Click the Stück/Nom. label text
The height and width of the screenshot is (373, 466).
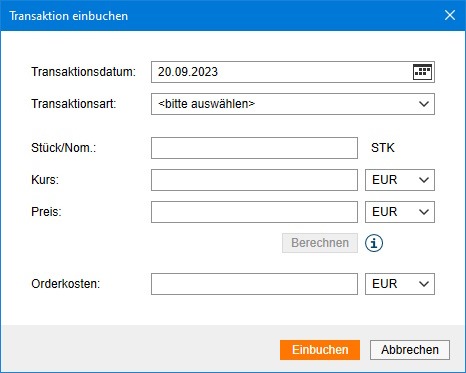(x=64, y=148)
